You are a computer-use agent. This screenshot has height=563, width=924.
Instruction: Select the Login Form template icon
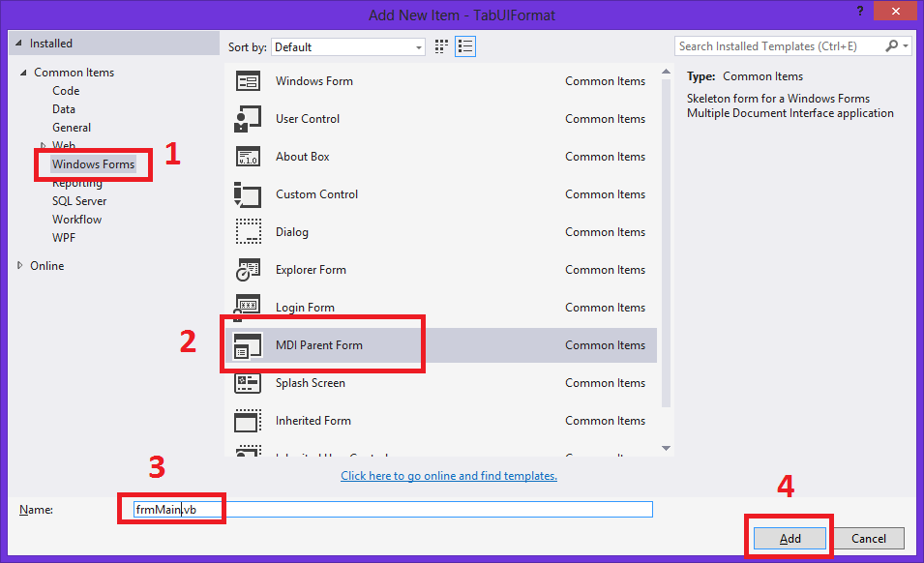[x=248, y=308]
